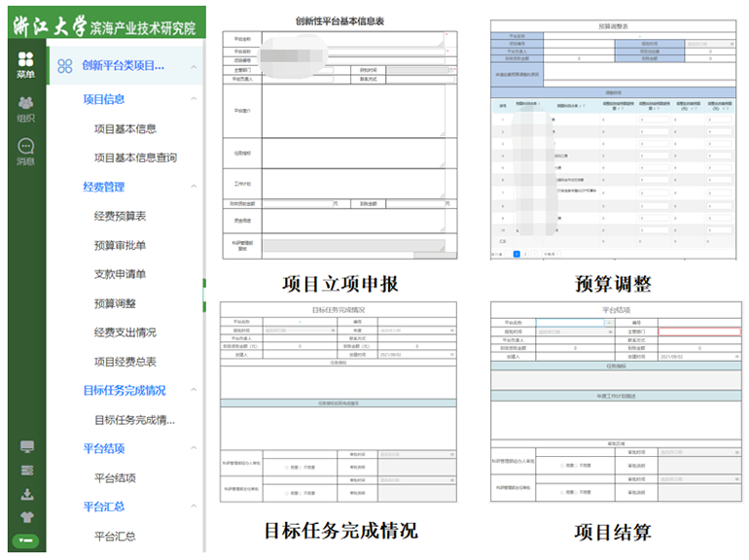
Task: Open the 平台结项 form thumbnail
Action: click(616, 402)
